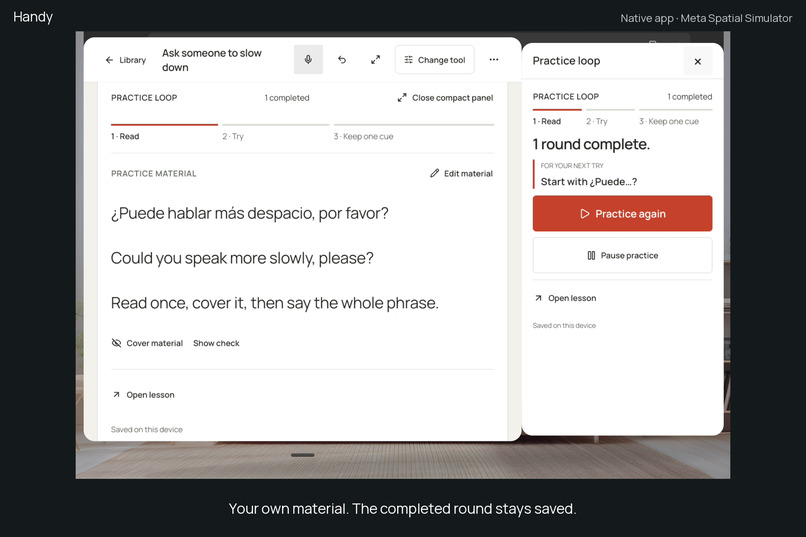Click the instruction 'Read once, cover it, then say the whole phrase.'
Viewport: 806px width, 537px height.
tap(275, 303)
